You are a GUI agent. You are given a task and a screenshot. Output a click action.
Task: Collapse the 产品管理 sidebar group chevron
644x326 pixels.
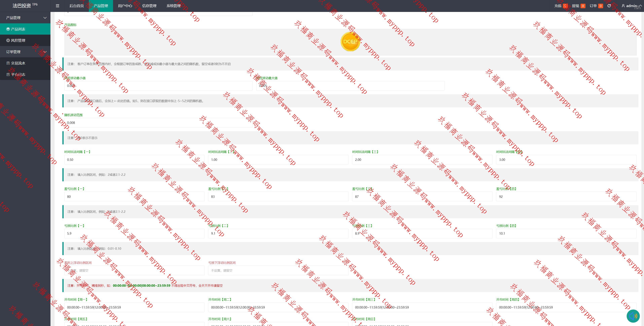pos(45,18)
